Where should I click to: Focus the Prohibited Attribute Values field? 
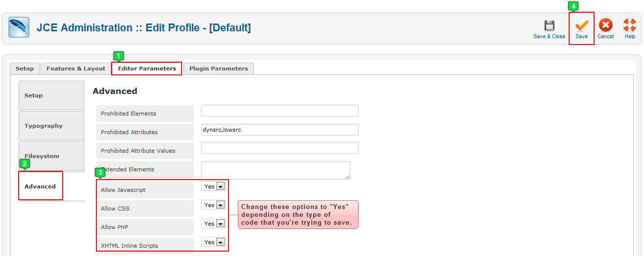280,148
